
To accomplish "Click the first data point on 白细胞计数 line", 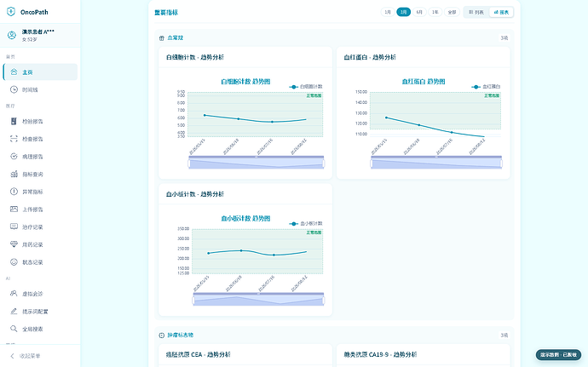I will [205, 115].
